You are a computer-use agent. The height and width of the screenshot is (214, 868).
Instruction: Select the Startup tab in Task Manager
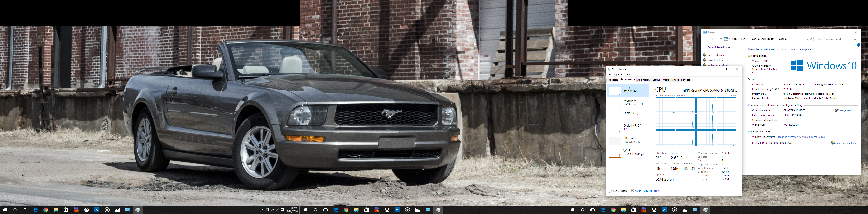click(x=656, y=80)
